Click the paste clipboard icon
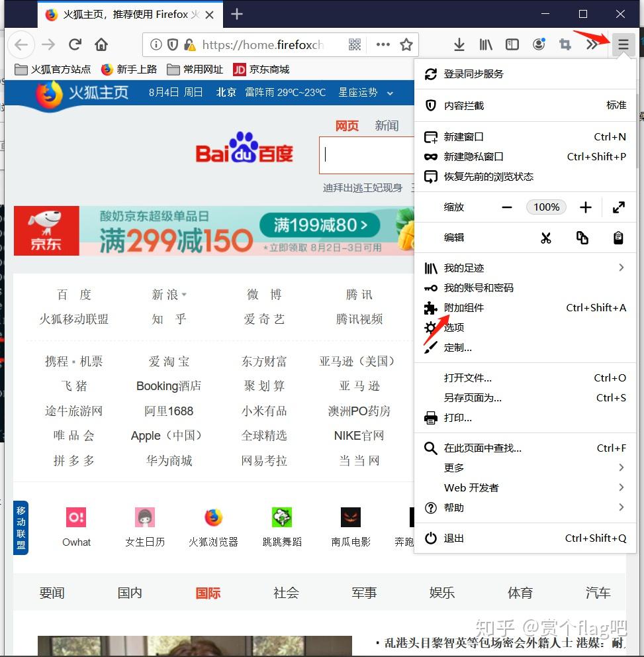644x657 pixels. click(618, 238)
